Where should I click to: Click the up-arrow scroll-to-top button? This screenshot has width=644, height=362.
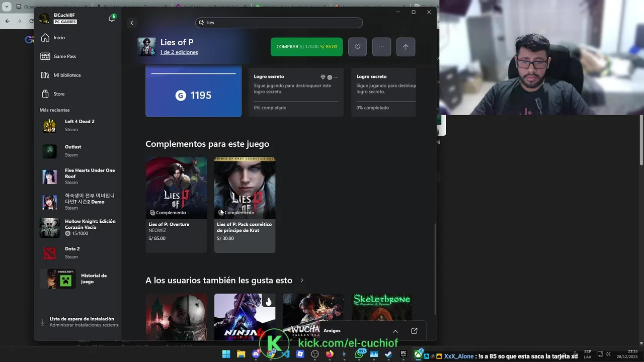pos(406,47)
